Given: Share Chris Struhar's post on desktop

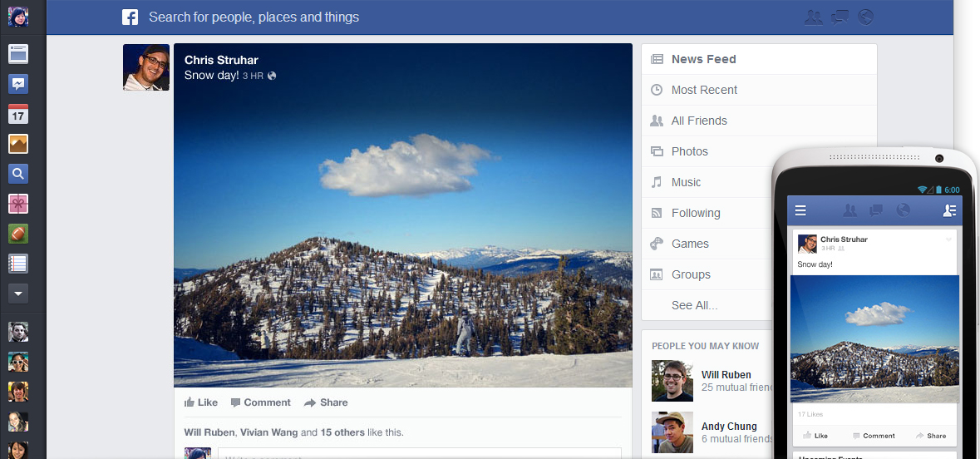Looking at the screenshot, I should point(326,402).
